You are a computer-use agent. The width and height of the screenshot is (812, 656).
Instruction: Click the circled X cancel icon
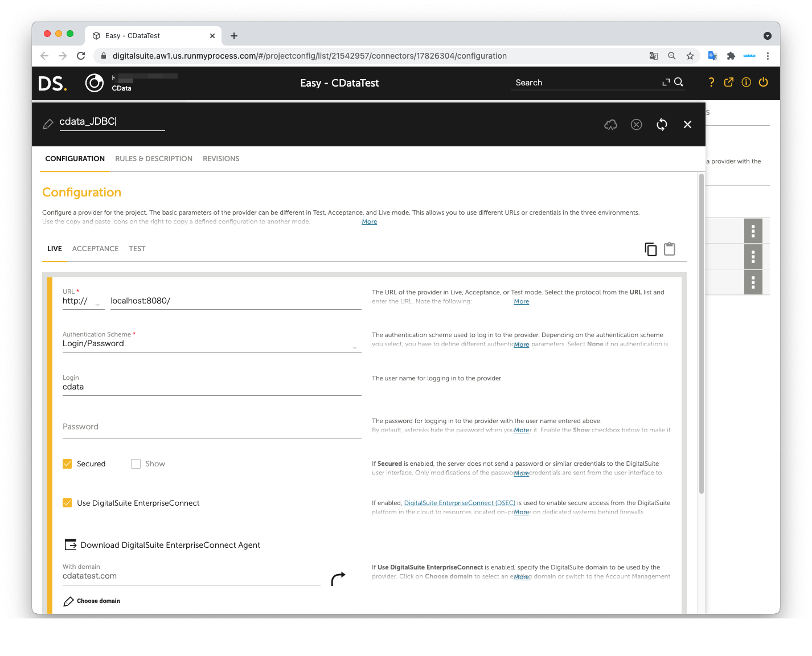636,125
